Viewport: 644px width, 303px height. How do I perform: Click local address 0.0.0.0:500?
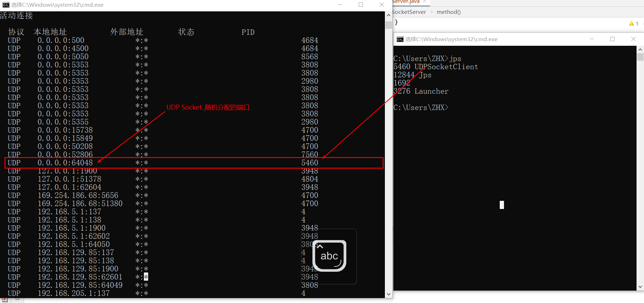pyautogui.click(x=61, y=40)
